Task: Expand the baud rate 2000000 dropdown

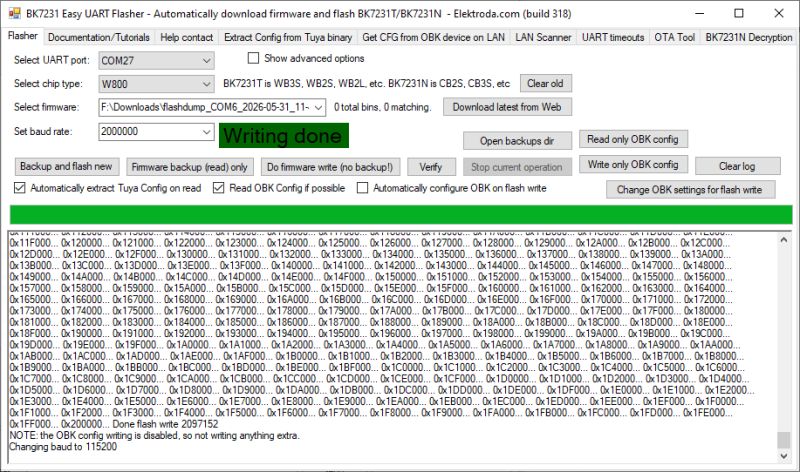Action: 206,132
